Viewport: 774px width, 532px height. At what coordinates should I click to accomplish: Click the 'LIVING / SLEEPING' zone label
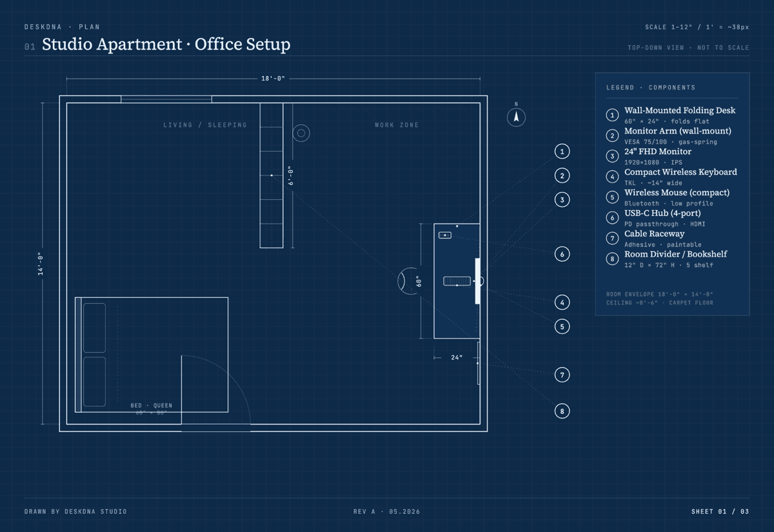pos(205,125)
